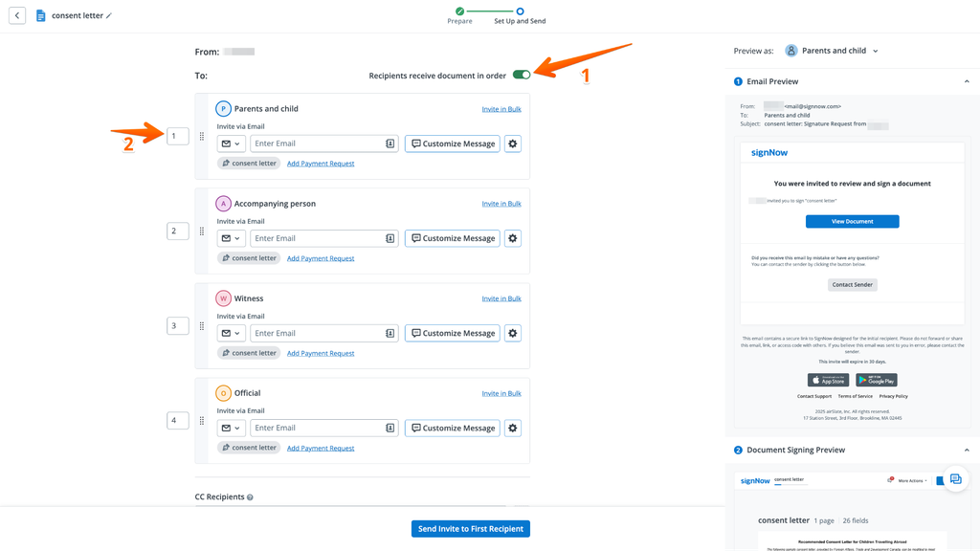Click View Document in email preview
Screen dimensions: 980x551
click(852, 222)
